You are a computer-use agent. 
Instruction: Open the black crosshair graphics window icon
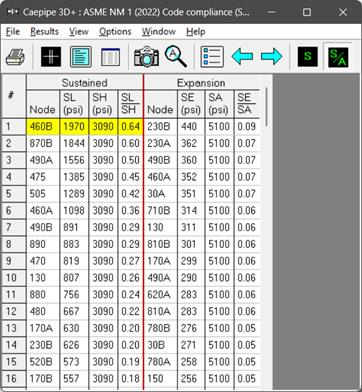click(x=51, y=57)
